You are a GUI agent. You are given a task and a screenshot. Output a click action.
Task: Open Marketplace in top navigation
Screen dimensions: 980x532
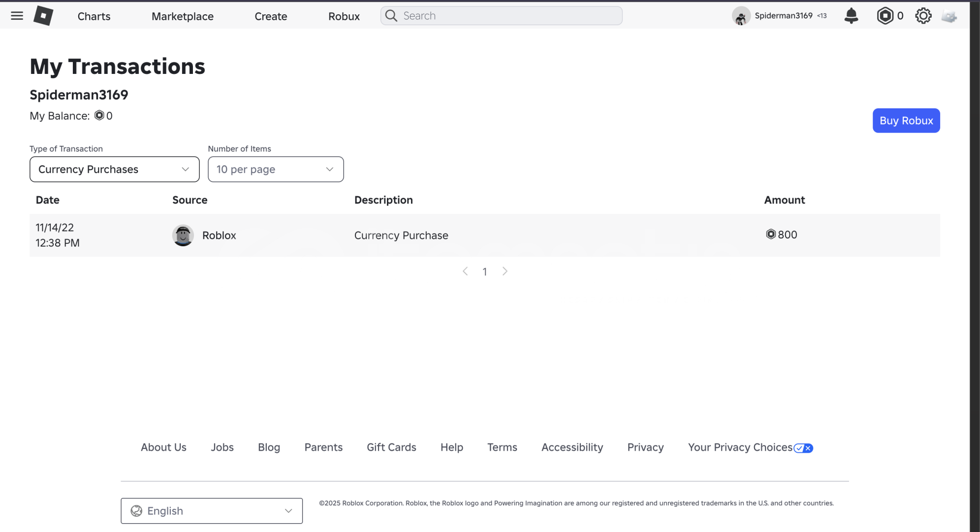point(183,16)
